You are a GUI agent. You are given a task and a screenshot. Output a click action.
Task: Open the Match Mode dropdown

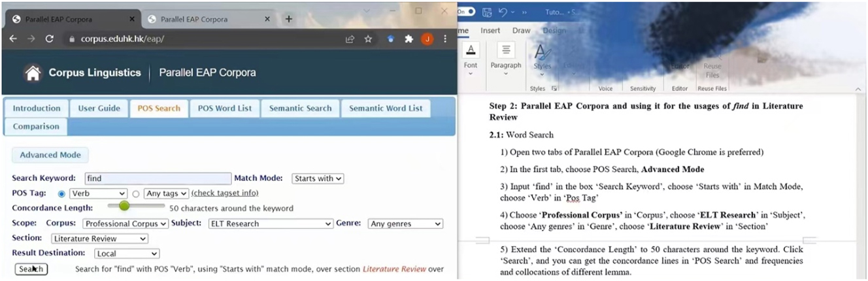[x=318, y=178]
